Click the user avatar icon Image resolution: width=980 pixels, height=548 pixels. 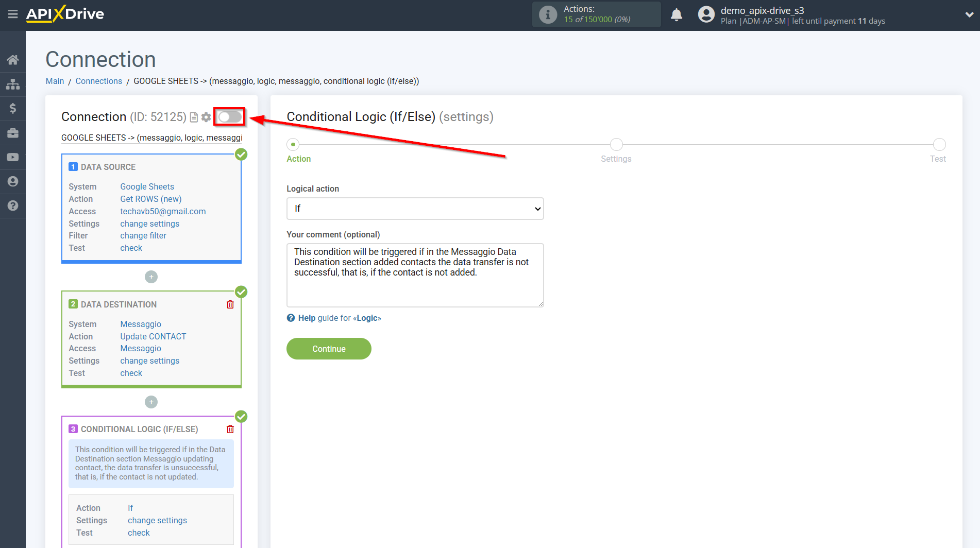706,14
